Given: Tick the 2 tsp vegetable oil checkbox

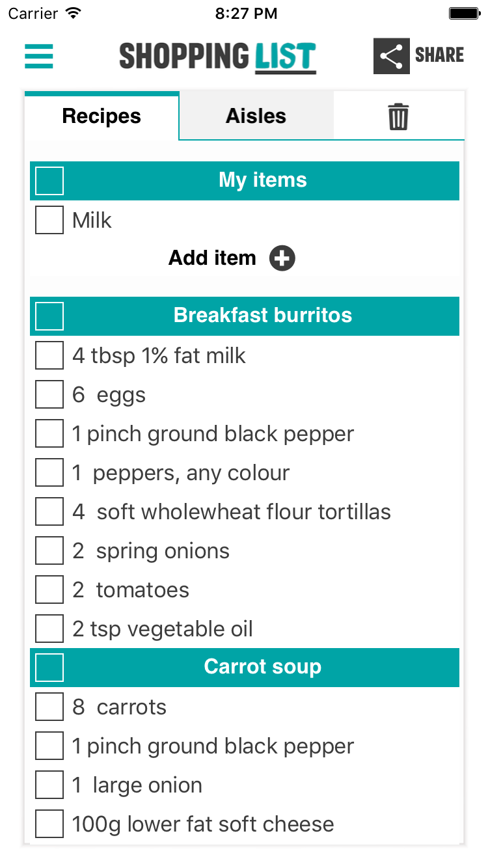Looking at the screenshot, I should pyautogui.click(x=49, y=629).
